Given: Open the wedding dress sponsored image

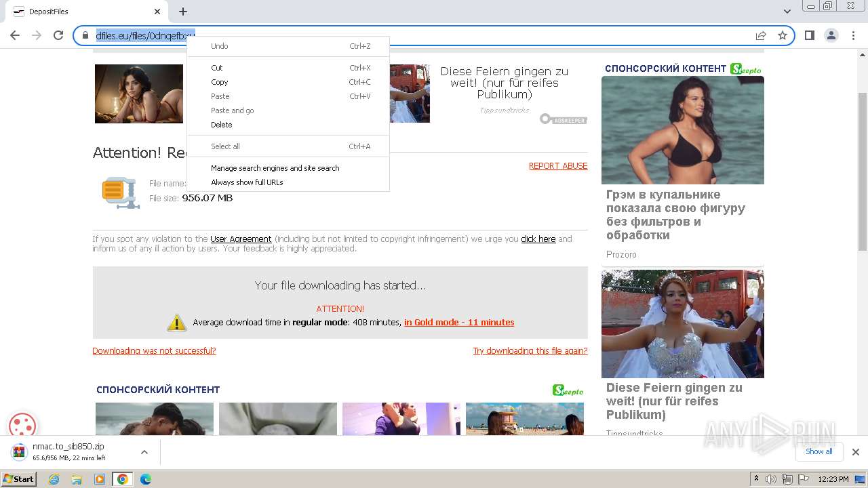Looking at the screenshot, I should 683,324.
